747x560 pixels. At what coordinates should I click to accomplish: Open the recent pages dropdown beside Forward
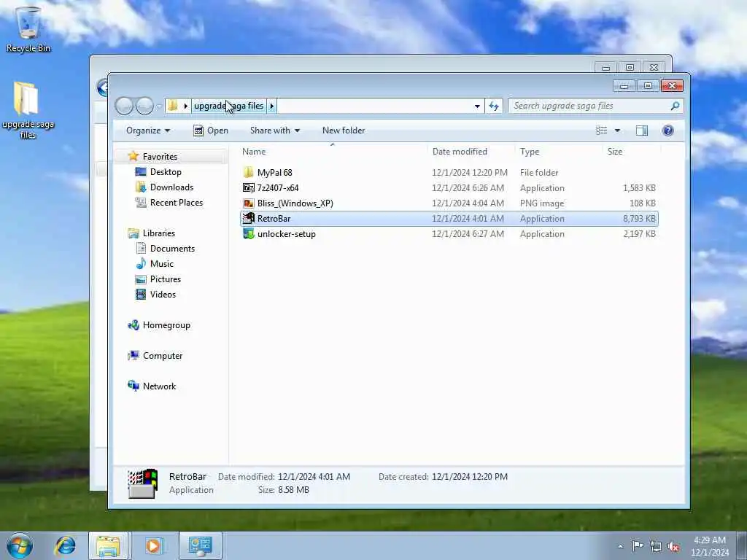[159, 106]
